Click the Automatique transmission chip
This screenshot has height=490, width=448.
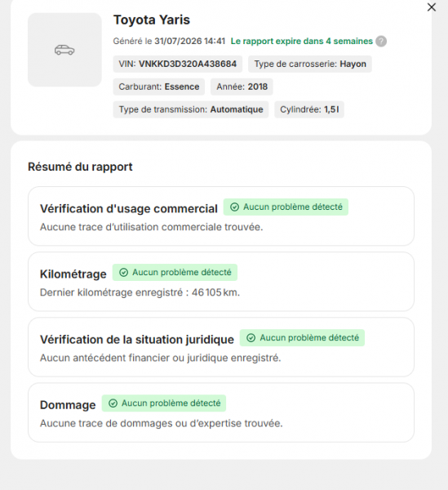click(x=191, y=109)
